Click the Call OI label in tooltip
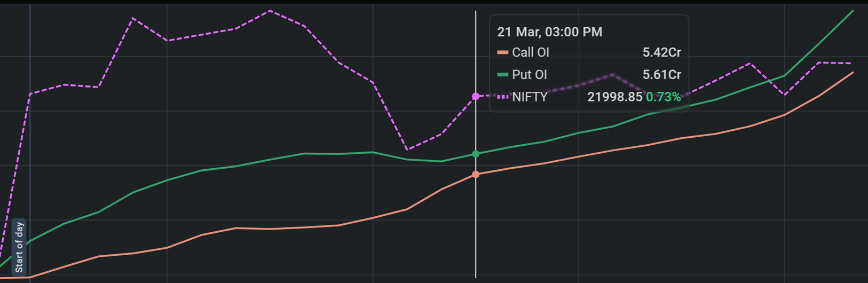The image size is (868, 283). pos(530,53)
